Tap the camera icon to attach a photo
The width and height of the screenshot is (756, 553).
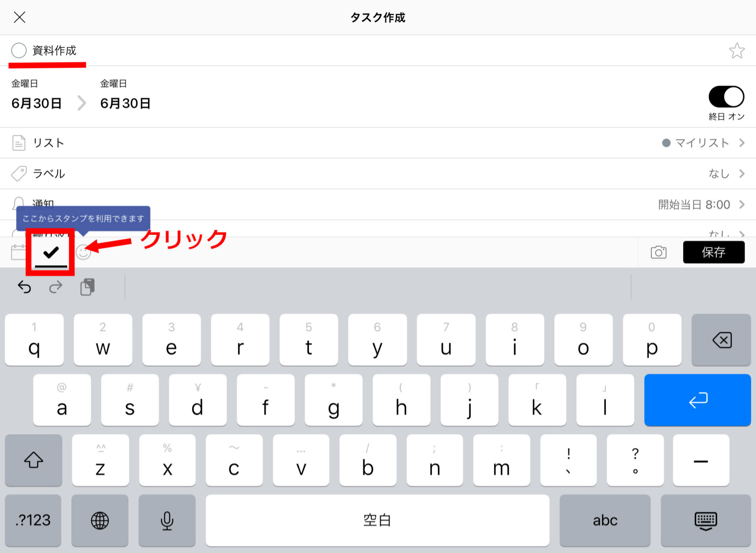coord(658,252)
